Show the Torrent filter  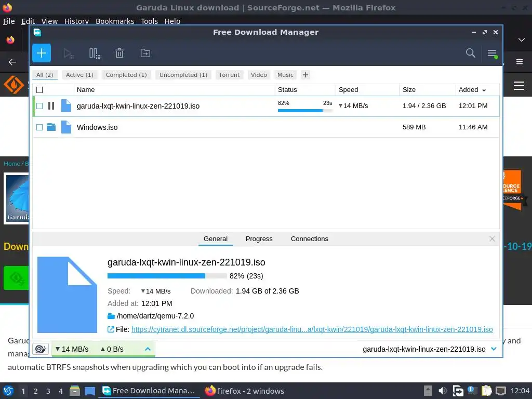[229, 75]
